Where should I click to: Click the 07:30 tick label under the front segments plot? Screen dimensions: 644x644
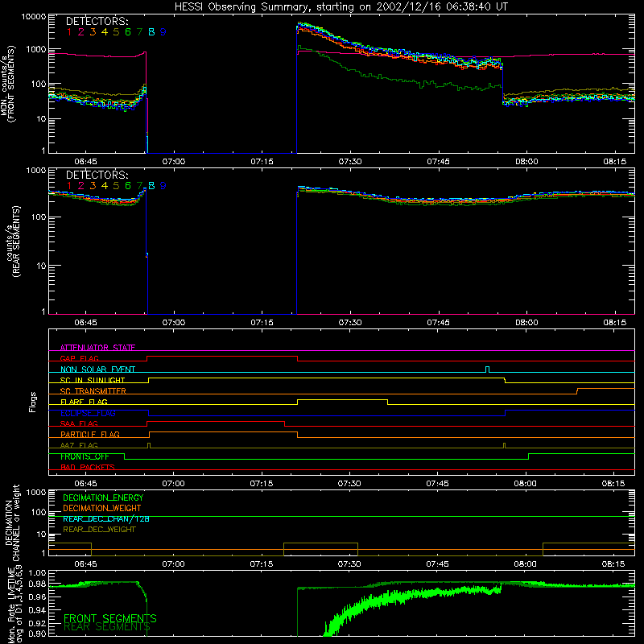[x=350, y=162]
